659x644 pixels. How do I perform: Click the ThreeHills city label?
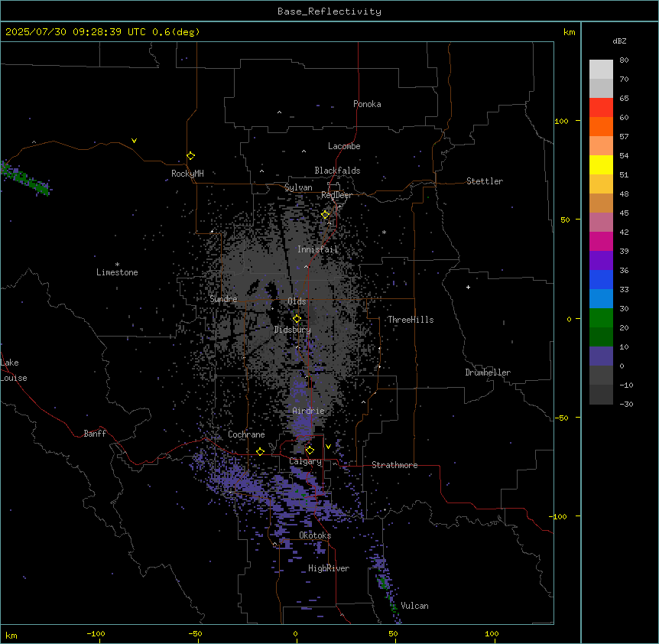[x=411, y=320]
